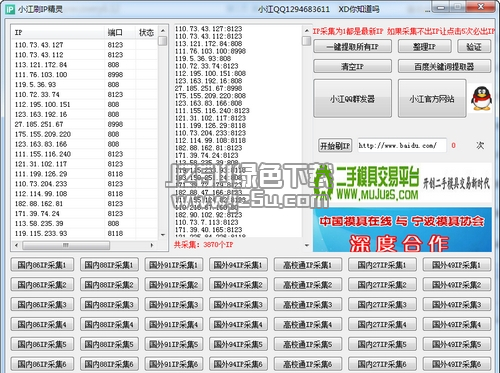Click the URL field showing http://www.baidu.com/
500x373 pixels.
tap(402, 146)
